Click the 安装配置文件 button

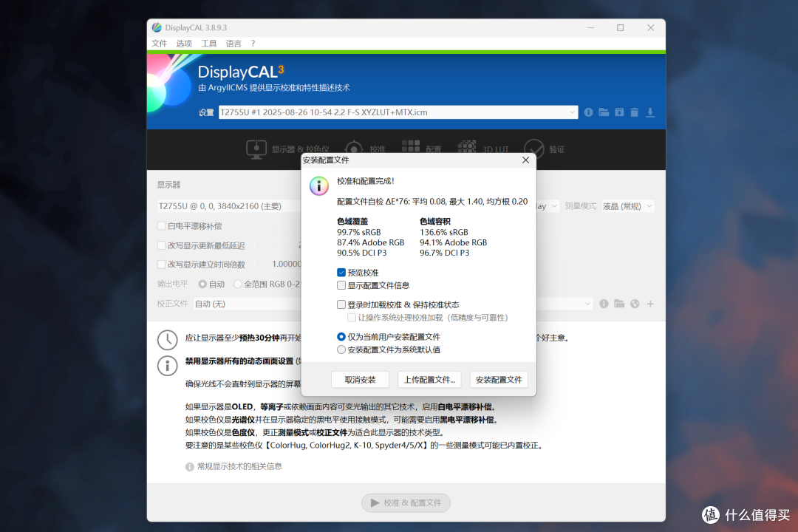point(499,380)
